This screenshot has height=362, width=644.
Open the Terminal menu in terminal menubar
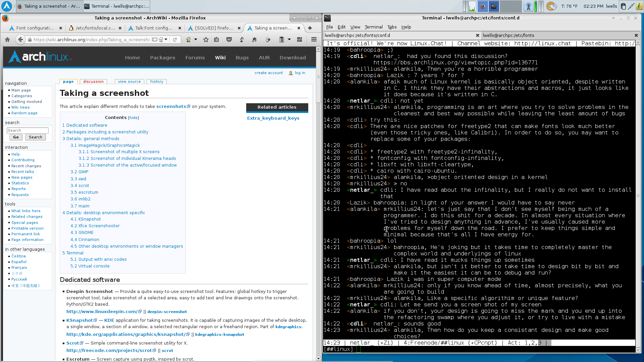374,27
